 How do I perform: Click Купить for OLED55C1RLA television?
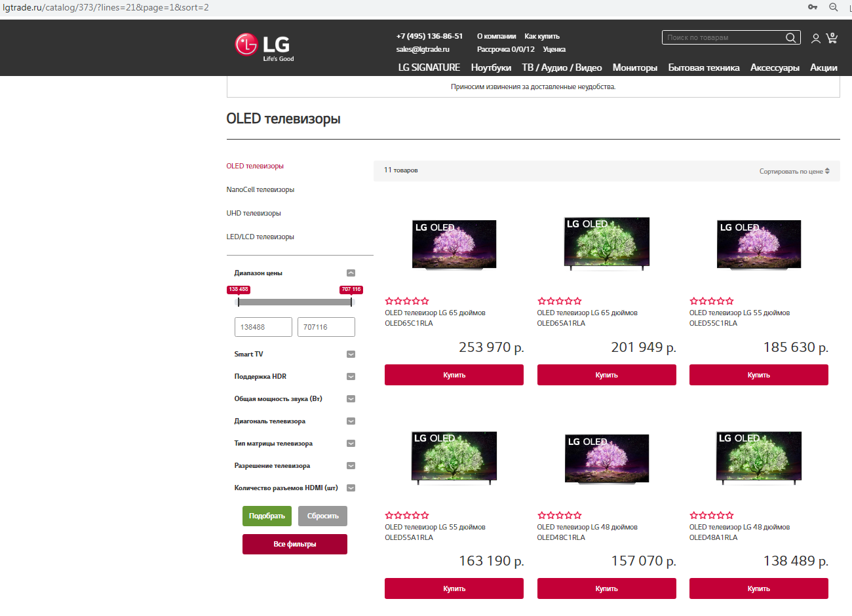coord(758,375)
